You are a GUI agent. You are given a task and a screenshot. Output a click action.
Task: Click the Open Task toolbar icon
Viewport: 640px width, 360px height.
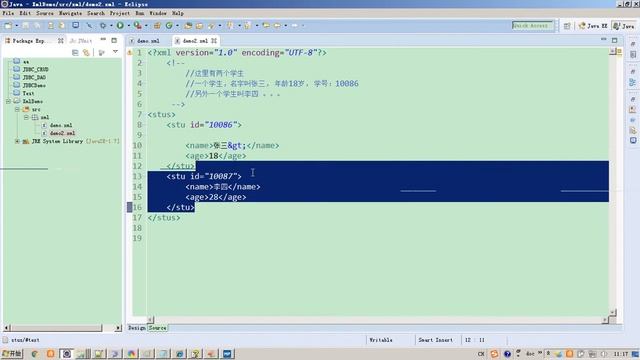click(199, 26)
